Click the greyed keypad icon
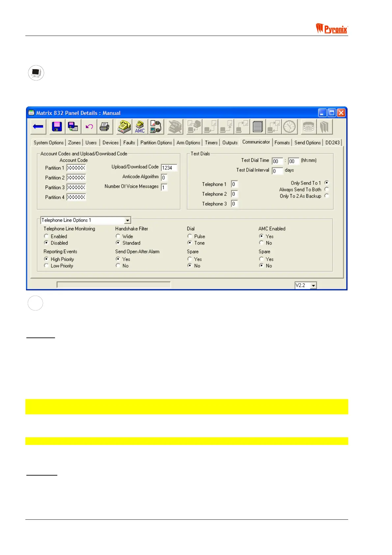Image resolution: width=392 pixels, height=555 pixels. click(x=309, y=127)
